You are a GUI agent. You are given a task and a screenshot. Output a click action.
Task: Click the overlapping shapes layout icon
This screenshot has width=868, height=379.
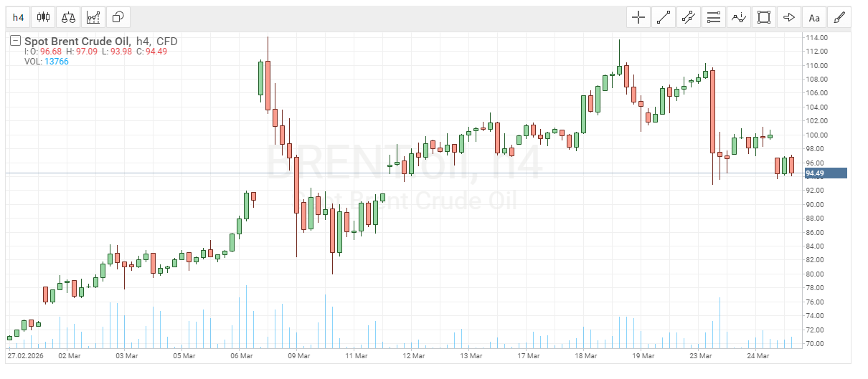118,17
